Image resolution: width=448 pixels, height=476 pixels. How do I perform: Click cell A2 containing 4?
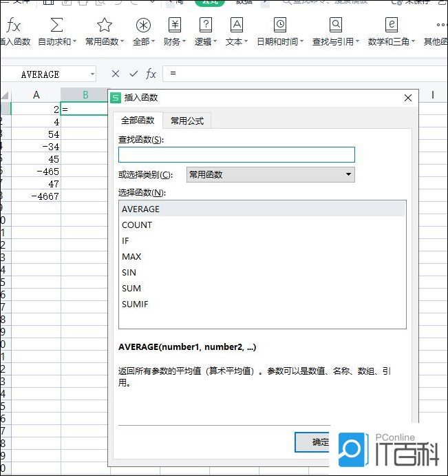click(36, 122)
